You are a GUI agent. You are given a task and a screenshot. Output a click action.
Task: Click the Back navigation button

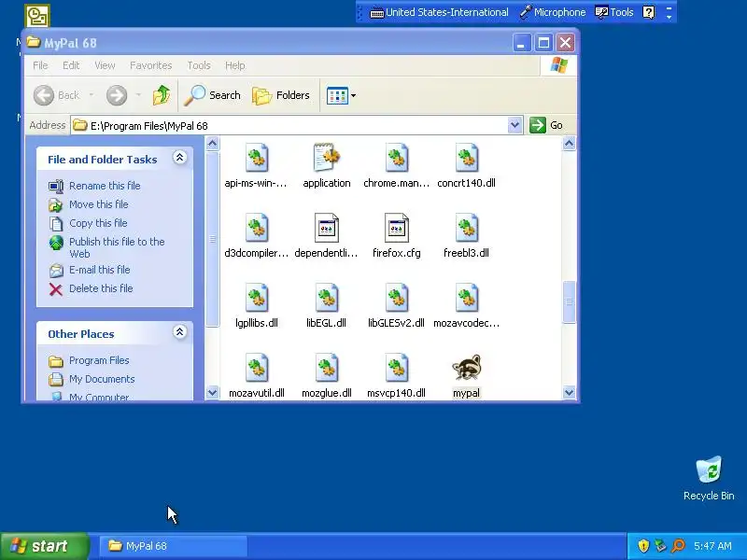57,95
